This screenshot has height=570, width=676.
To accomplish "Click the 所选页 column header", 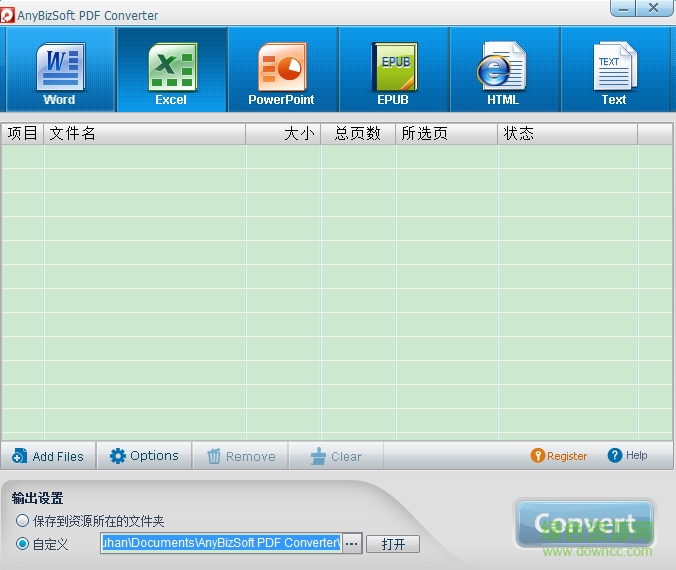I will (x=447, y=134).
